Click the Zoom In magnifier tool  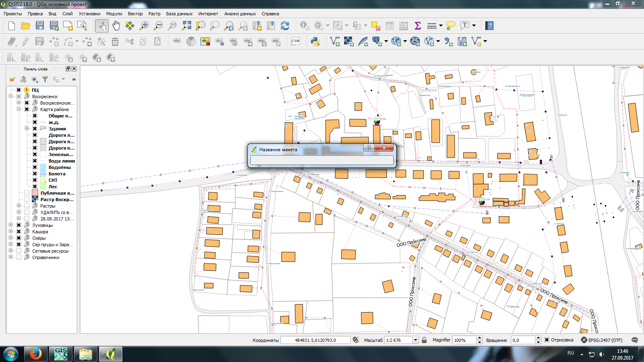pyautogui.click(x=144, y=26)
